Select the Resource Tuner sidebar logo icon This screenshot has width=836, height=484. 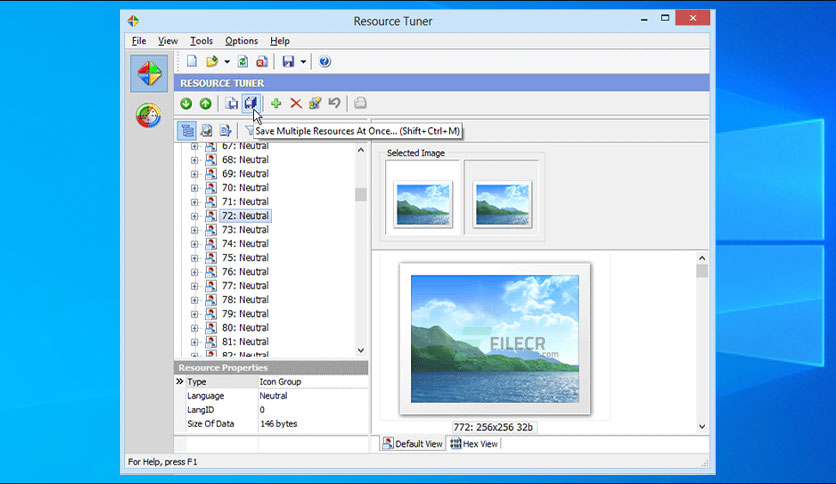(x=149, y=73)
